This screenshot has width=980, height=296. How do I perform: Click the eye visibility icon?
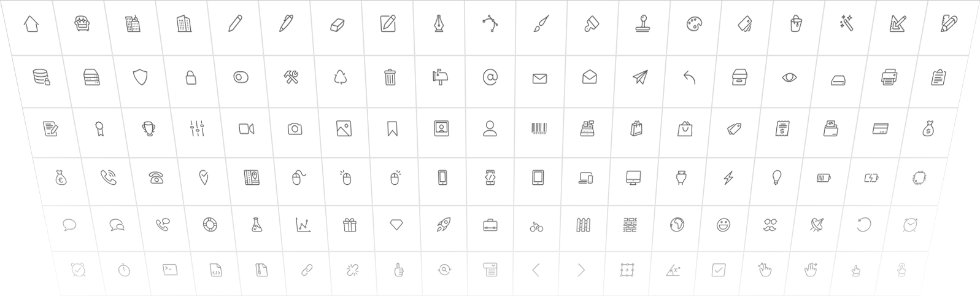(789, 77)
